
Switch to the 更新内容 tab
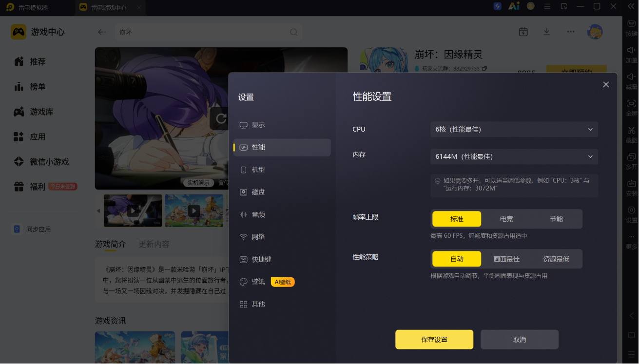pos(154,244)
